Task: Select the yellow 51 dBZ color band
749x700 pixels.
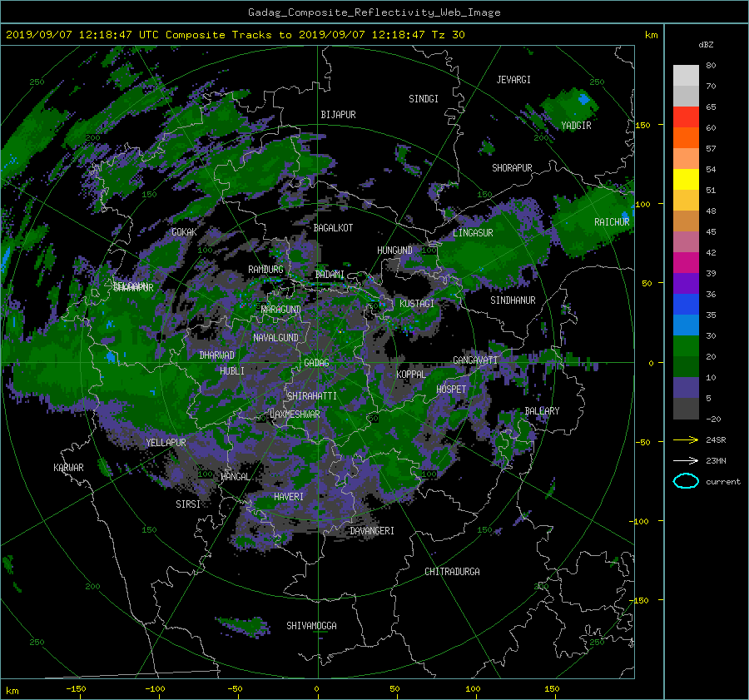Action: click(x=686, y=180)
